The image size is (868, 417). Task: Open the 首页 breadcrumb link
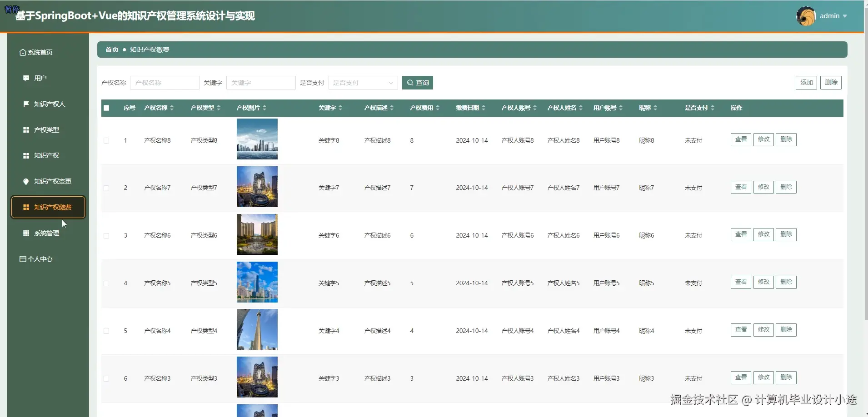pyautogui.click(x=111, y=49)
